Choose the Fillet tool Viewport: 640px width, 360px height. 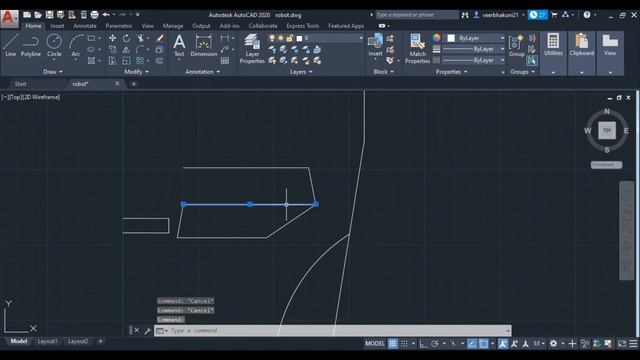coord(140,49)
